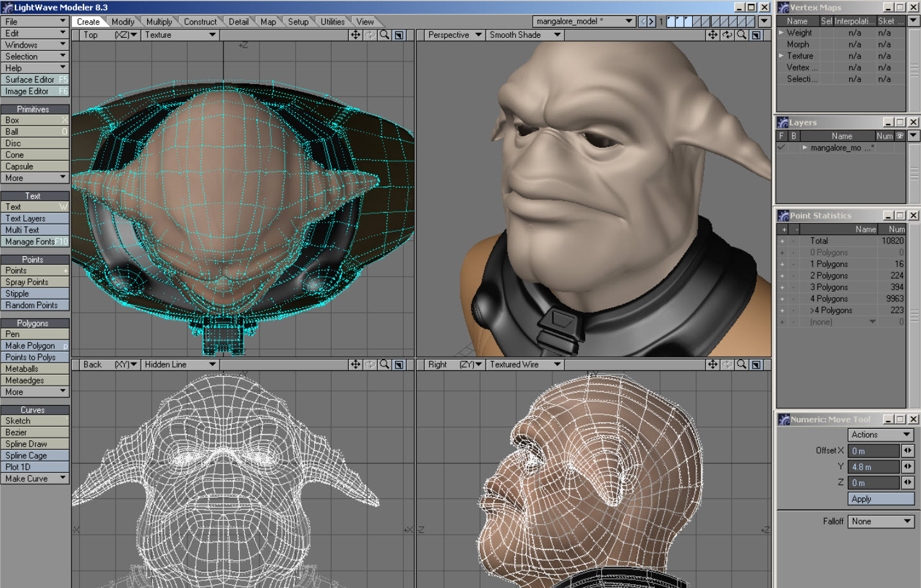Click the Top viewport zoom magnifier icon
The image size is (921, 588).
click(x=384, y=35)
